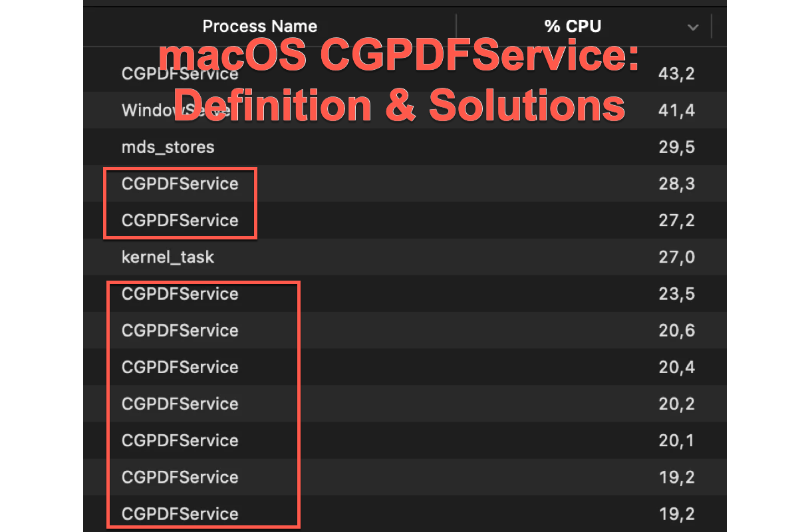
Task: Select the CGPDFService row using 20,2 CPU
Action: 405,404
